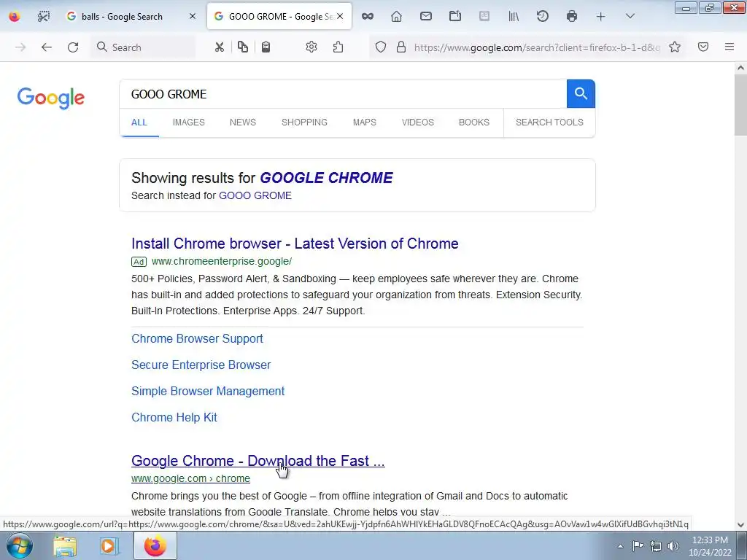
Task: Switch to the SHOPPING results tab
Action: coord(304,122)
